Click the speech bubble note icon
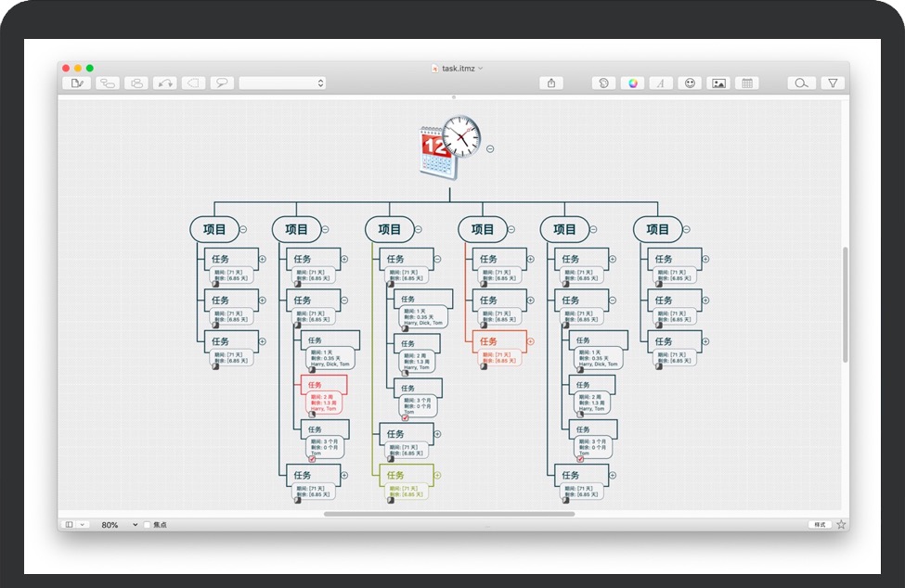The image size is (905, 588). 221,83
